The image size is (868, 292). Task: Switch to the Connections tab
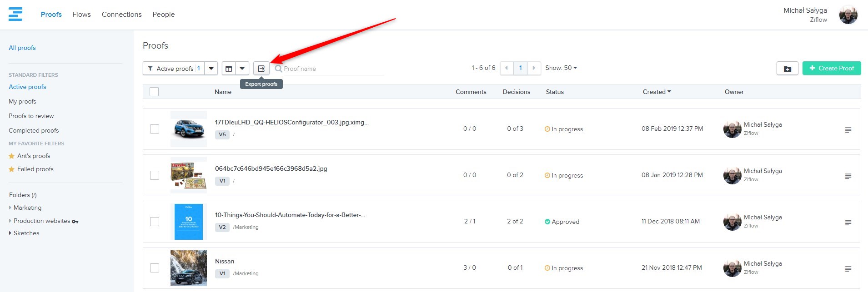coord(121,15)
